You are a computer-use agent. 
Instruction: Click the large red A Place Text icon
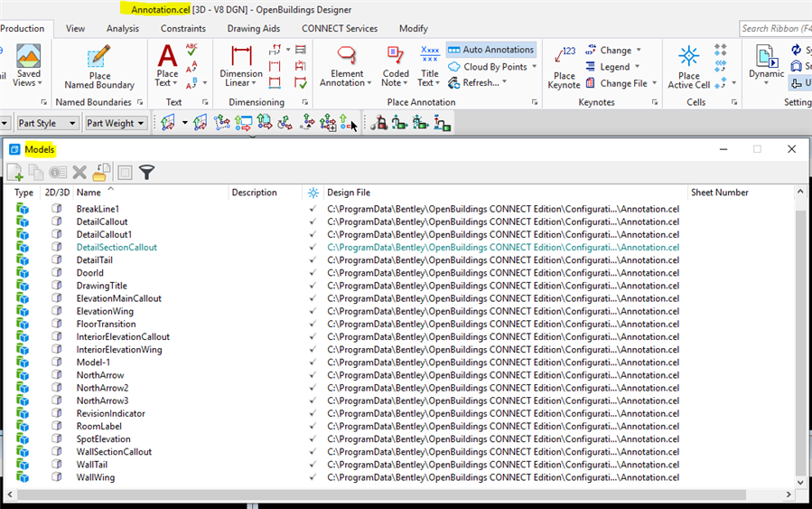(167, 56)
